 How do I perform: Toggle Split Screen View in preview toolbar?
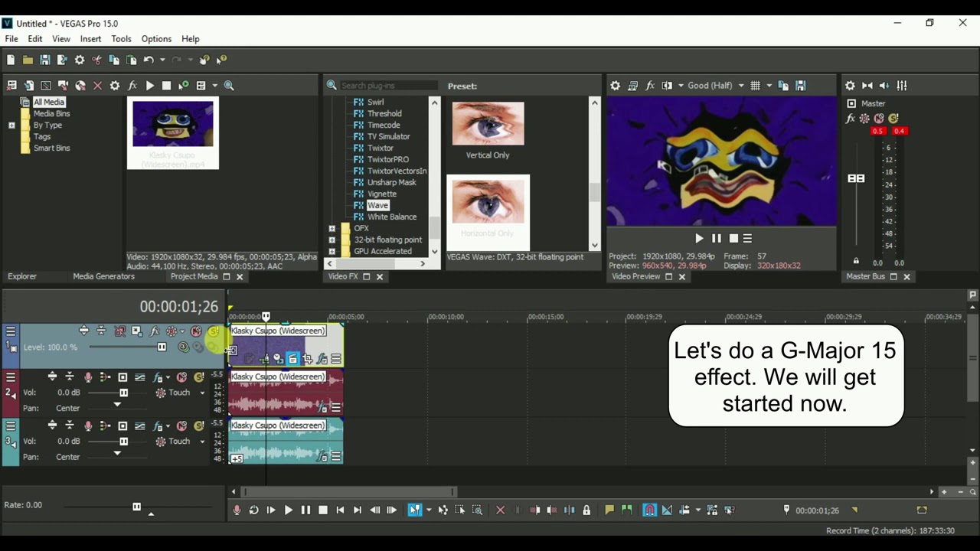667,86
